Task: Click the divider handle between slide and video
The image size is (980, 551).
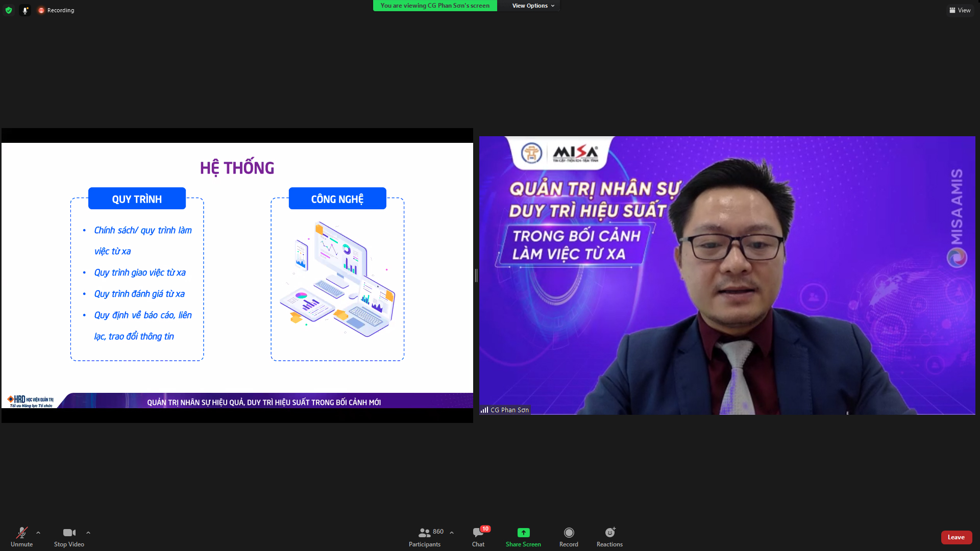Action: (476, 275)
